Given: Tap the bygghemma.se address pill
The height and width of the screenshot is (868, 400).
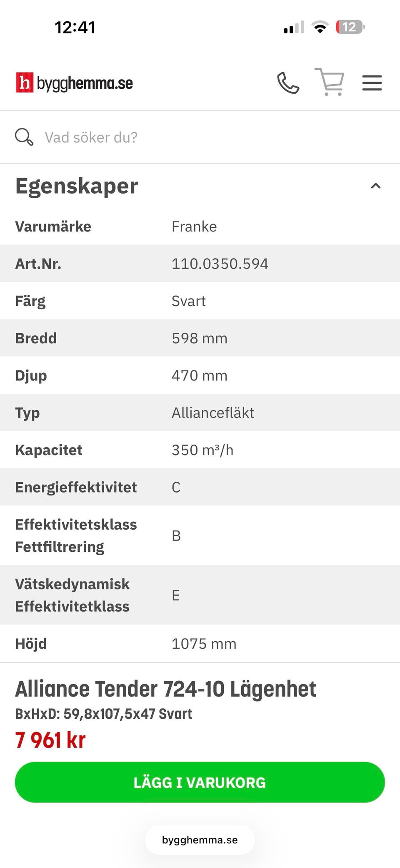Looking at the screenshot, I should [200, 840].
